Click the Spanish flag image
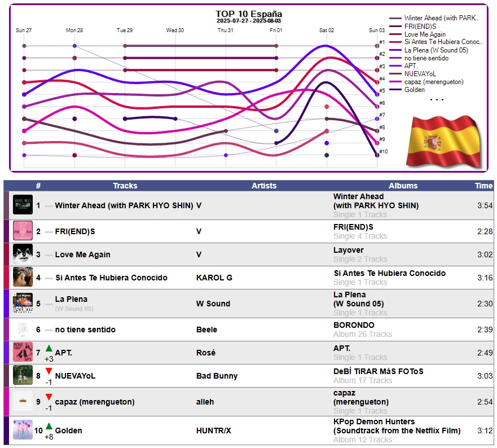The width and height of the screenshot is (497, 448). tap(444, 142)
